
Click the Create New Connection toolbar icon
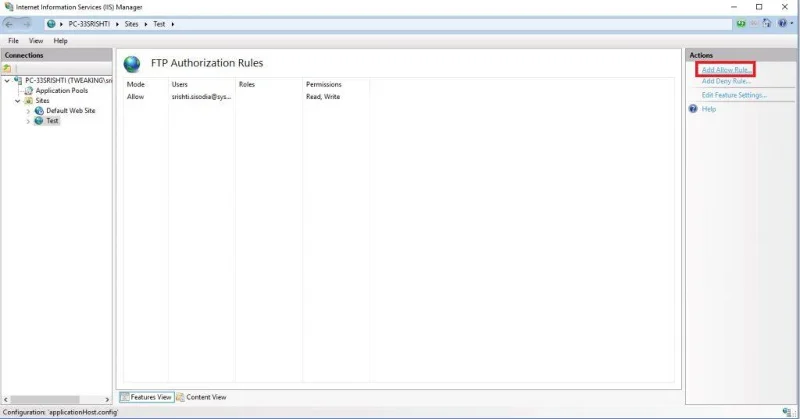point(7,68)
